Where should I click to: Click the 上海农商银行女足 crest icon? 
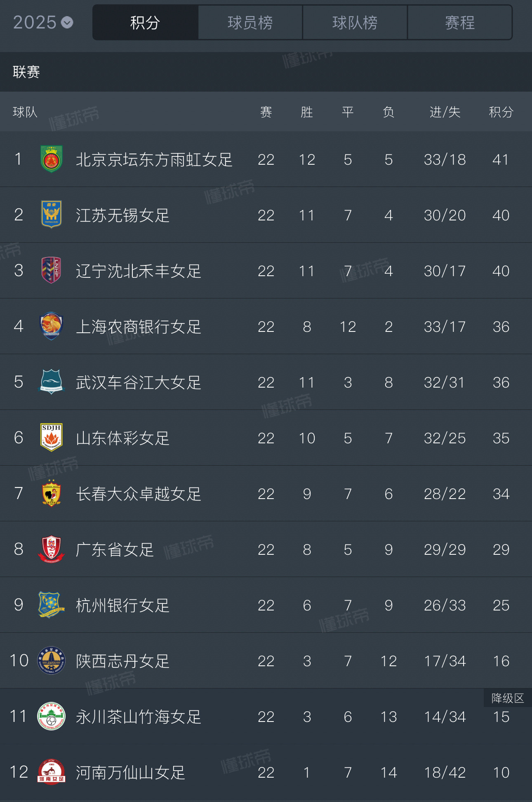pyautogui.click(x=52, y=326)
